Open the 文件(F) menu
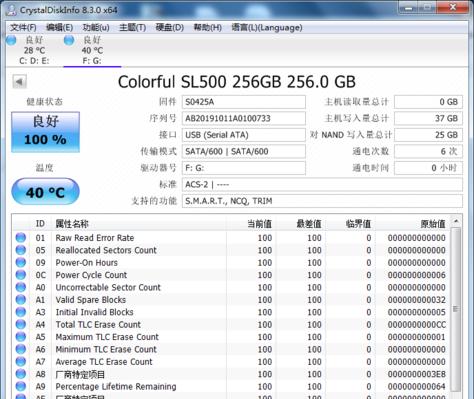This screenshot has width=474, height=399. click(23, 27)
